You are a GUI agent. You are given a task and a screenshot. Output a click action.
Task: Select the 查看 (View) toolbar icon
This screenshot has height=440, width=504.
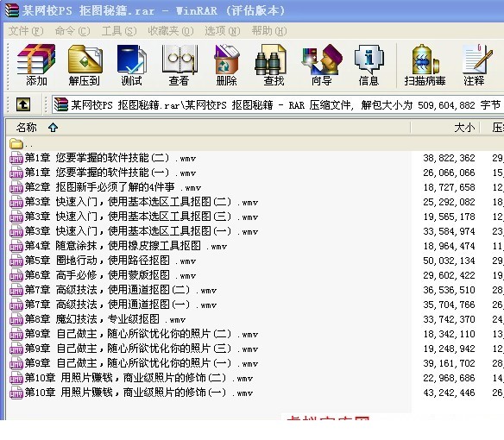click(179, 66)
